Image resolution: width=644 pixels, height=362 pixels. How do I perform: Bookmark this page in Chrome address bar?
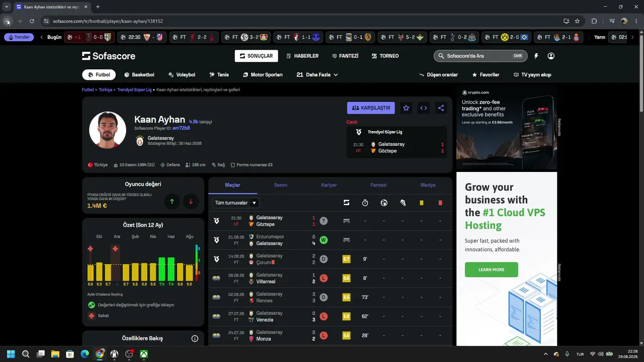pyautogui.click(x=577, y=21)
